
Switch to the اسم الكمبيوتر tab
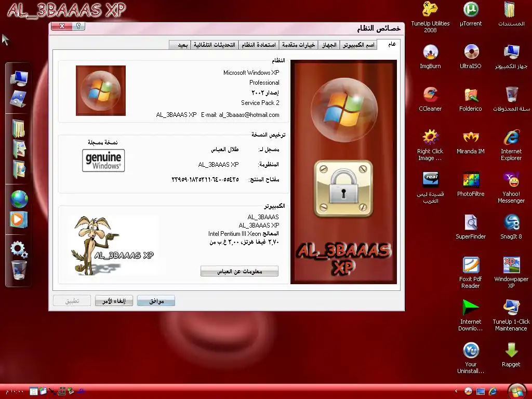[358, 45]
